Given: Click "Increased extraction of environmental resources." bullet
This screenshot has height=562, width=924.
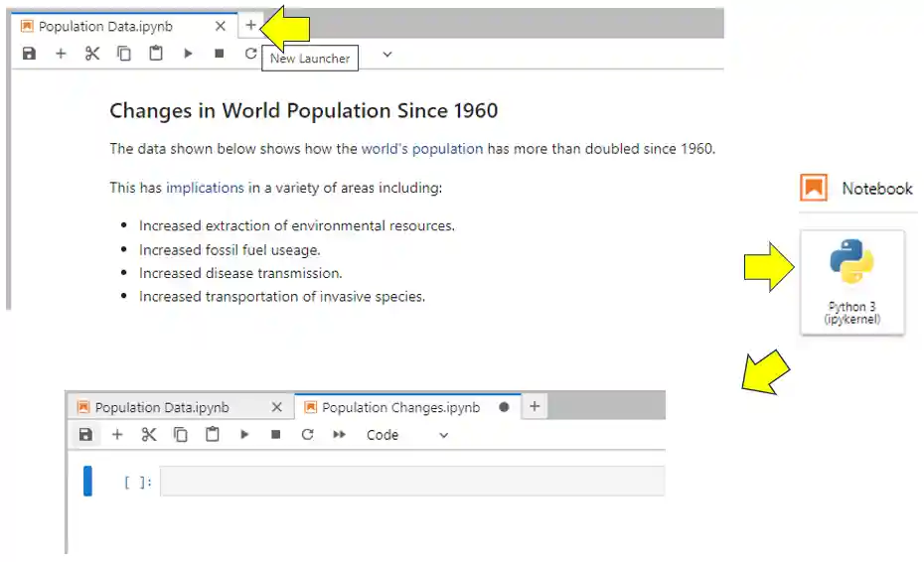Looking at the screenshot, I should [x=297, y=225].
